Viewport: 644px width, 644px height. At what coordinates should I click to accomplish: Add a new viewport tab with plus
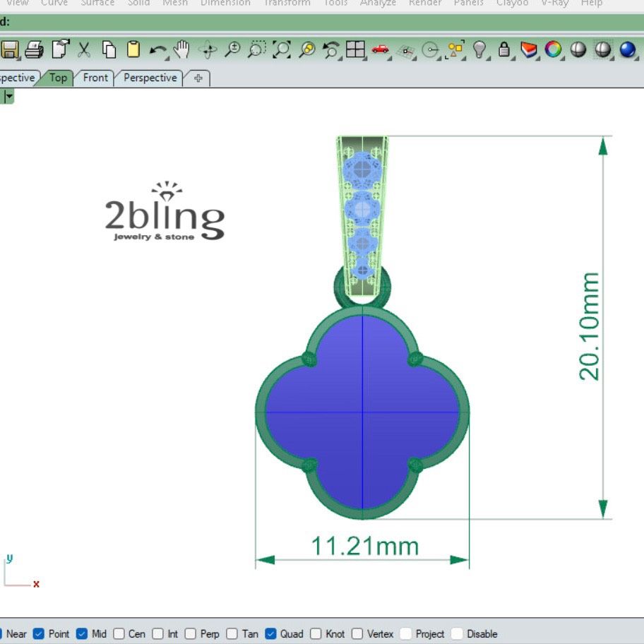pyautogui.click(x=198, y=78)
